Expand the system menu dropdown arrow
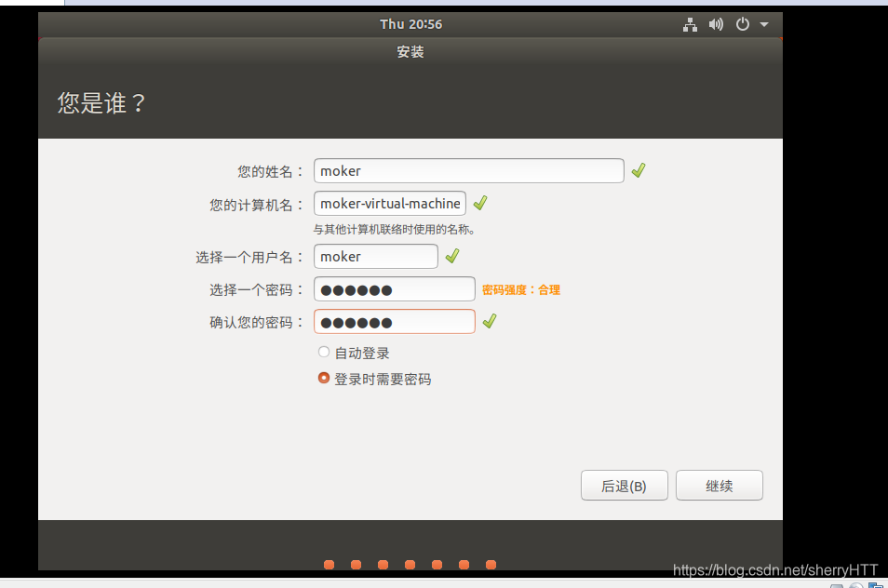The width and height of the screenshot is (888, 588). pyautogui.click(x=764, y=24)
